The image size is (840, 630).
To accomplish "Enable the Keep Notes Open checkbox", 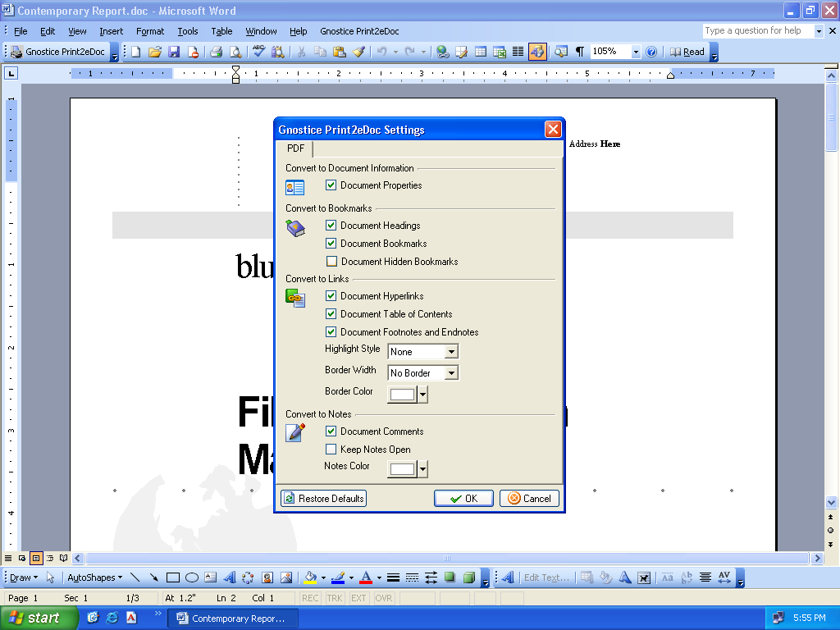I will (331, 449).
